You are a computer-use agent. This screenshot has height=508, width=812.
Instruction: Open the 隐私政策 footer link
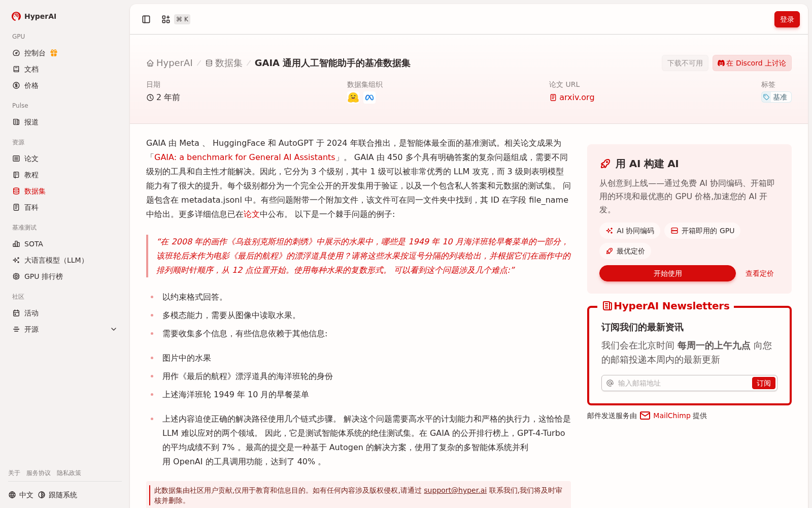point(69,473)
